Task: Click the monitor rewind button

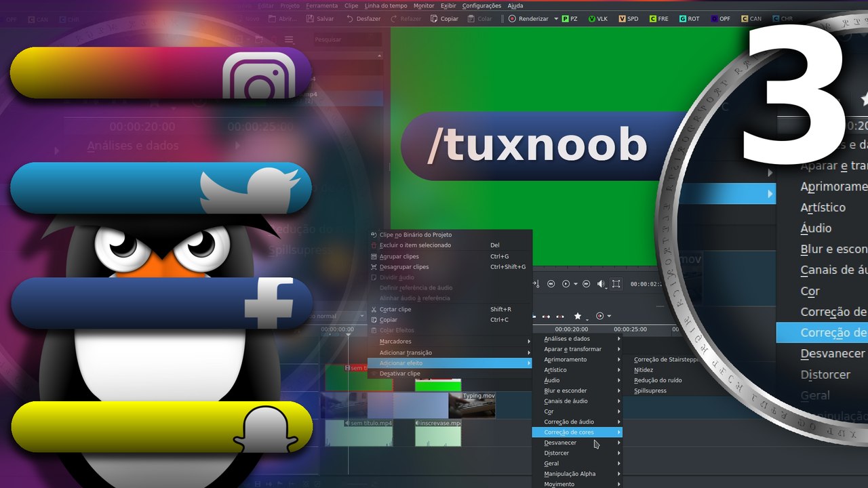Action: point(551,284)
